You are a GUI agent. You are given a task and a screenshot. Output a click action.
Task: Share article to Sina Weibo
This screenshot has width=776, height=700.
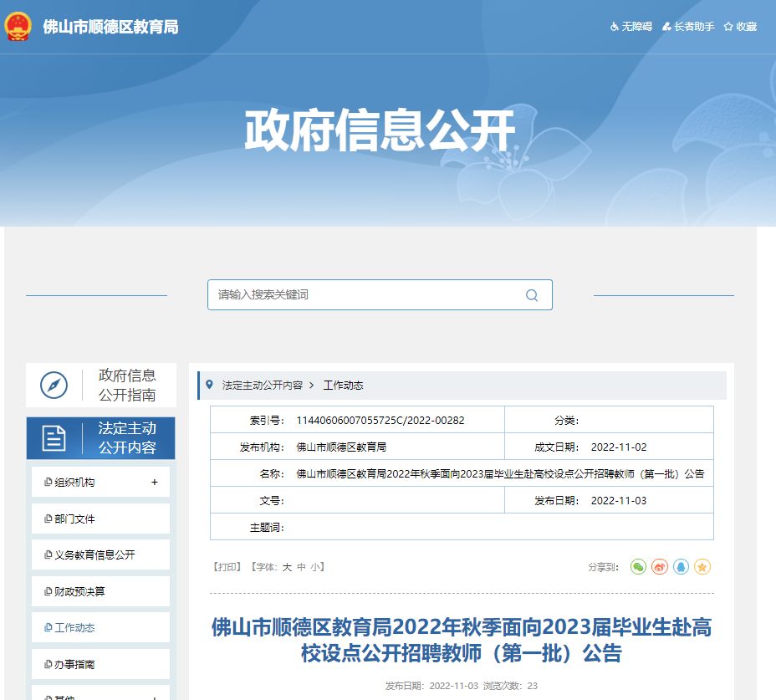(660, 567)
